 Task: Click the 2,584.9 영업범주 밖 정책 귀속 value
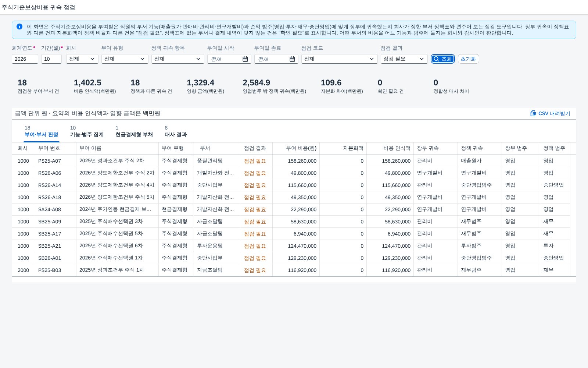click(257, 83)
